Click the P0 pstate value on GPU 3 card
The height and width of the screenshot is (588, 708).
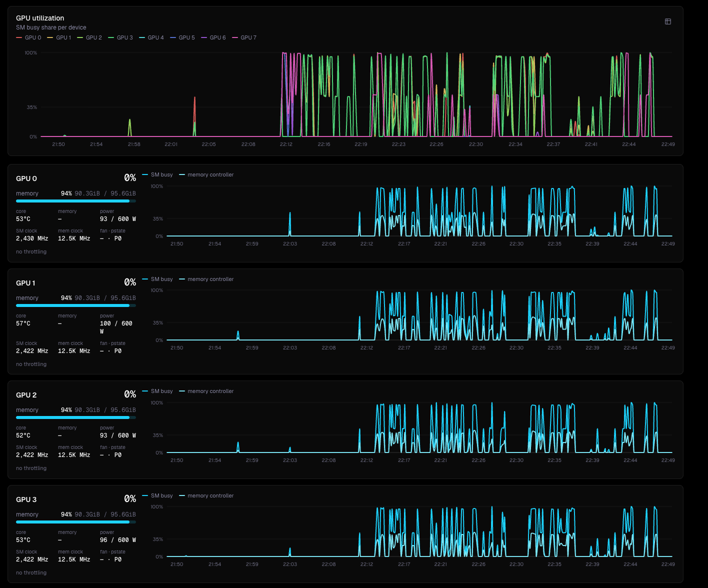[x=118, y=559]
